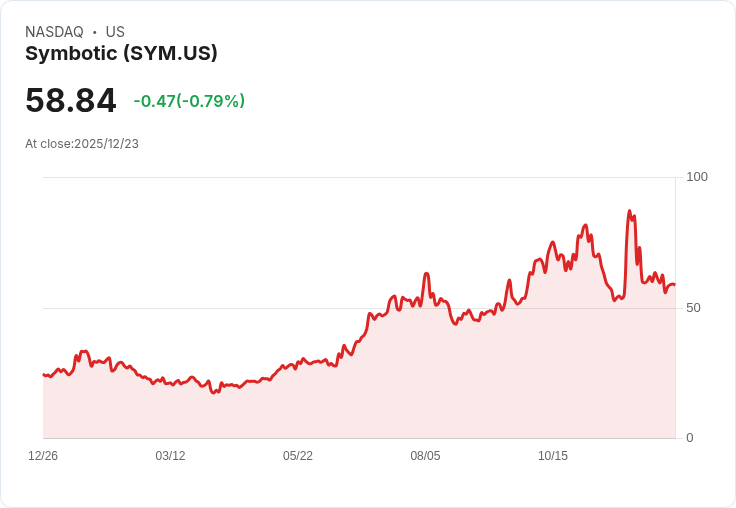Screen dimensions: 736x508
Task: Click the 05/22 x-axis date label
Action: pos(298,456)
